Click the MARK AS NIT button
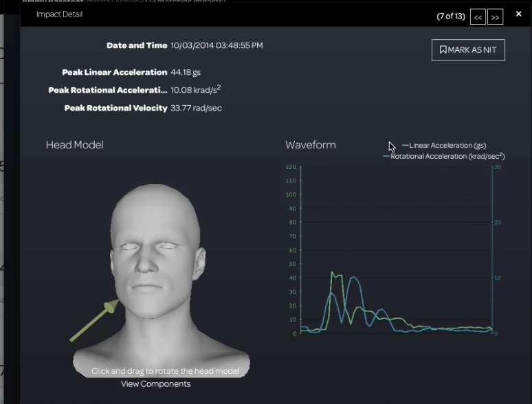 pos(468,50)
